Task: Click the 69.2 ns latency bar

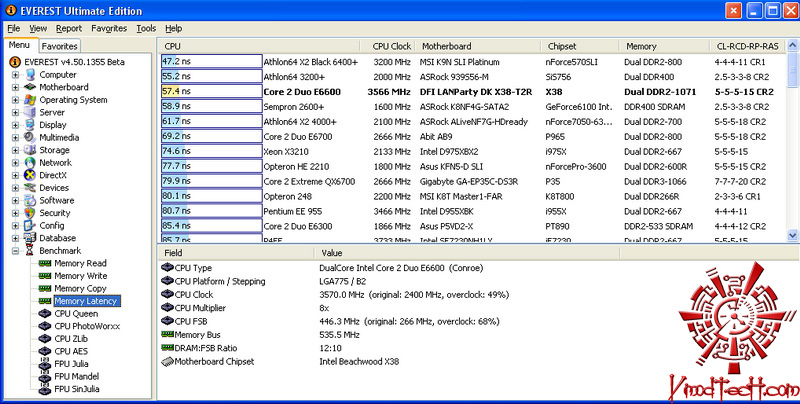Action: click(x=212, y=137)
